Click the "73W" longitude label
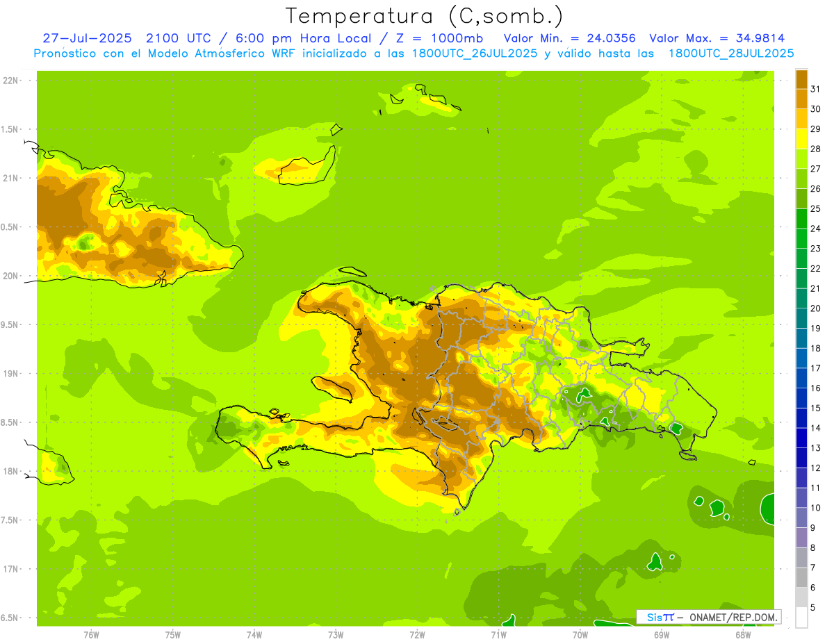 pos(336,634)
